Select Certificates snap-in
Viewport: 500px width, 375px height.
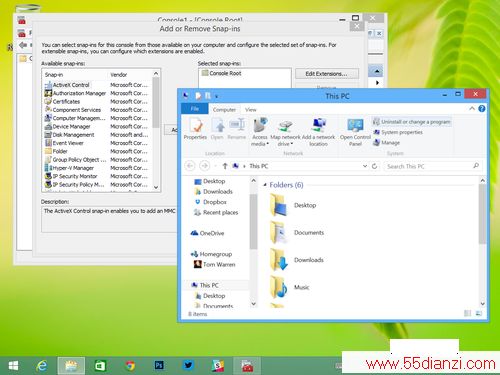tap(62, 102)
